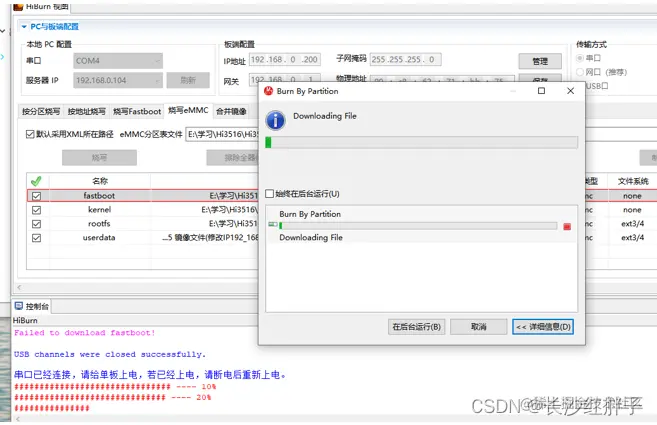Screen dimensions: 657x425
Task: Collapse the PC与板端配置 section
Action: pyautogui.click(x=24, y=26)
